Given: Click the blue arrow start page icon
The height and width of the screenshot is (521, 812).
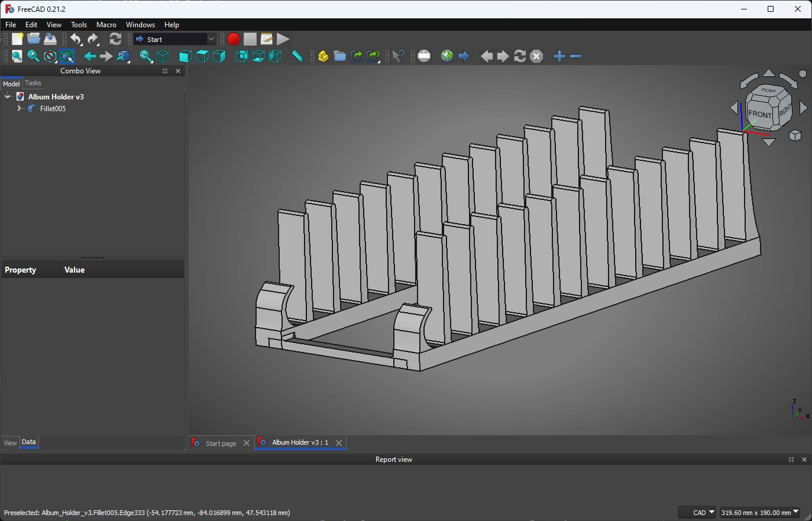Looking at the screenshot, I should pos(464,56).
